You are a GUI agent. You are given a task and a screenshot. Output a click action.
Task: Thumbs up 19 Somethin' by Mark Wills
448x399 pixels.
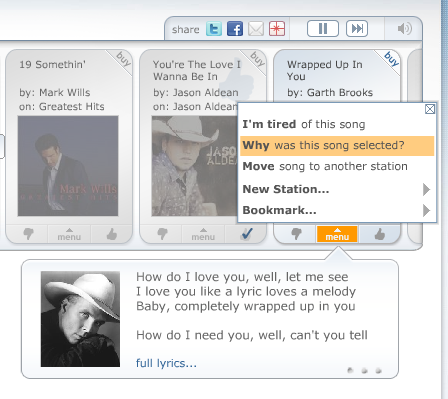pyautogui.click(x=112, y=234)
